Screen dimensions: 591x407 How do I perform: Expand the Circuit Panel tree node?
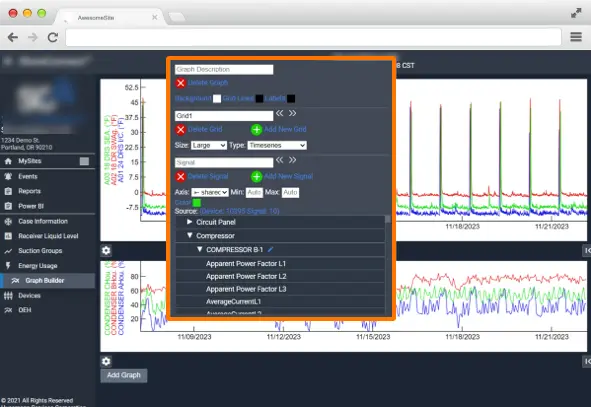click(190, 222)
